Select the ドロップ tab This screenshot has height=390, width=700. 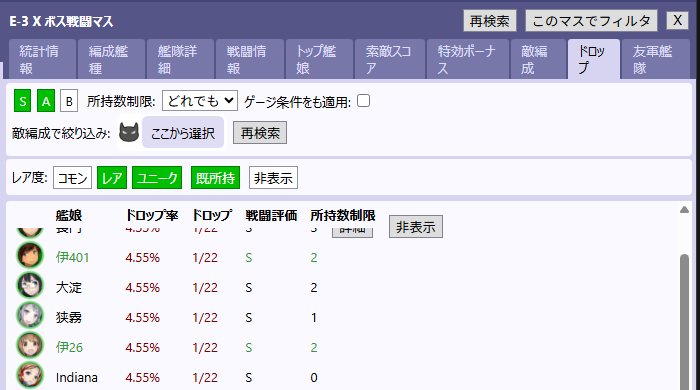click(x=594, y=59)
